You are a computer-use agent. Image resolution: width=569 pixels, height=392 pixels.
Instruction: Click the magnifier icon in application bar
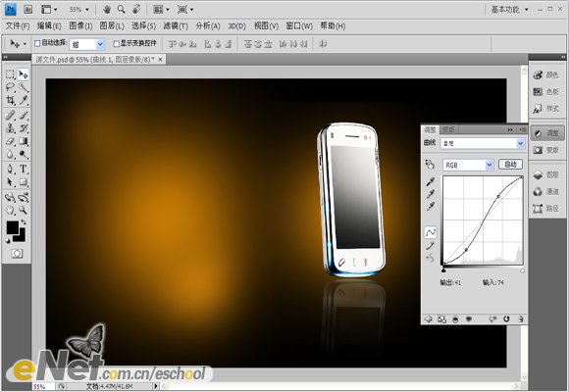tap(122, 10)
